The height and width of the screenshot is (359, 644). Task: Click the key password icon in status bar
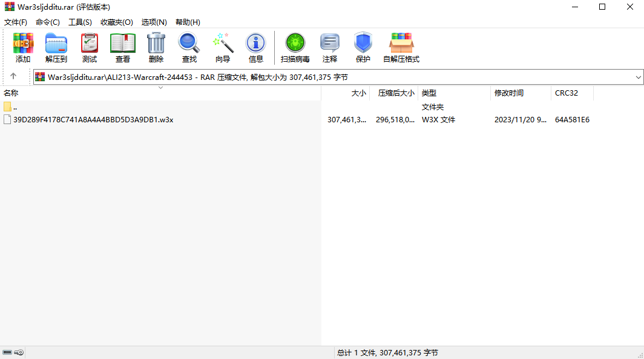[19, 352]
